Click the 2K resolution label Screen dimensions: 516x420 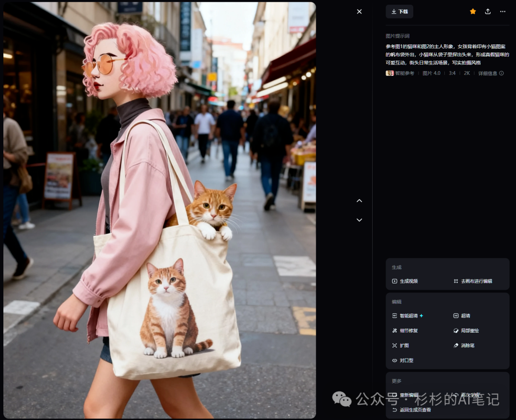point(467,73)
